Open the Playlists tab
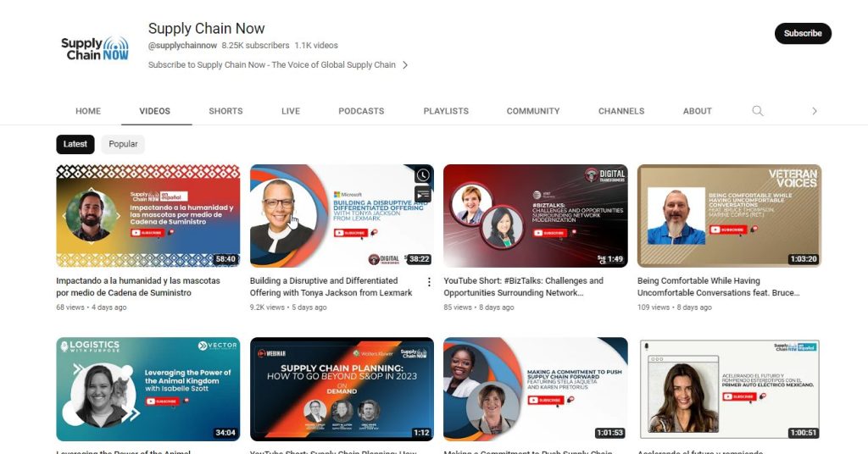The width and height of the screenshot is (868, 454). pos(446,111)
